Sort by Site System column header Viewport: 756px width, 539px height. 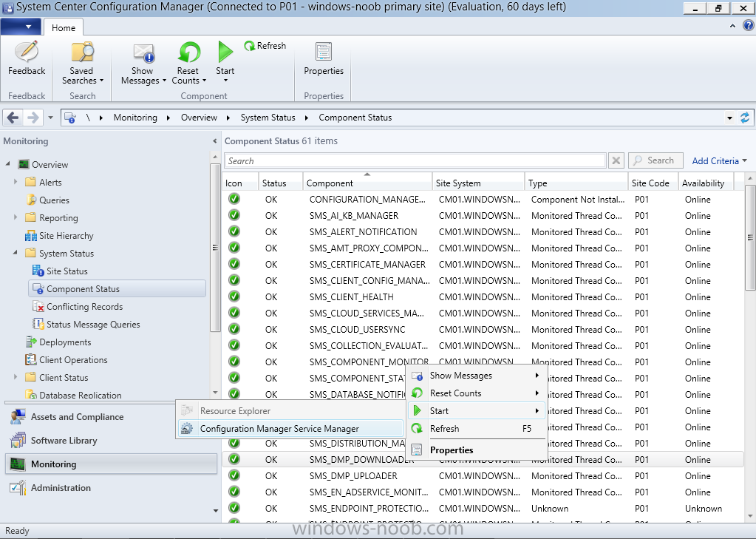tap(478, 183)
